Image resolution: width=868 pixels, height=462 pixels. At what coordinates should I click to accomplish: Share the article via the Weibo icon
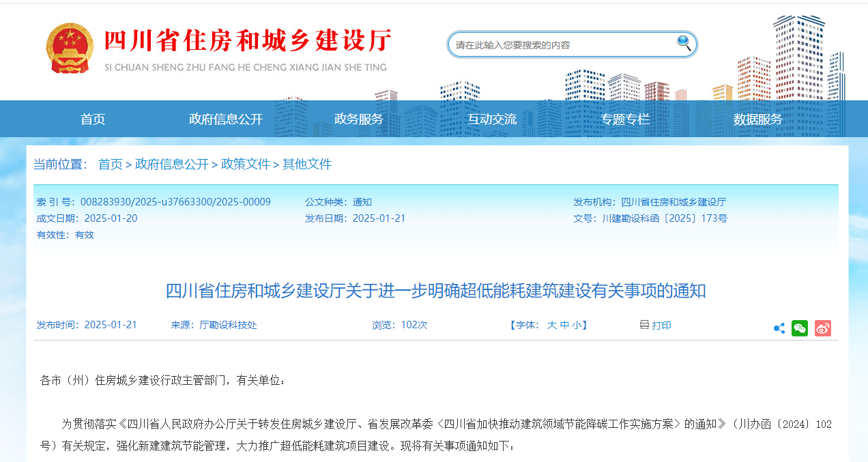coord(822,328)
